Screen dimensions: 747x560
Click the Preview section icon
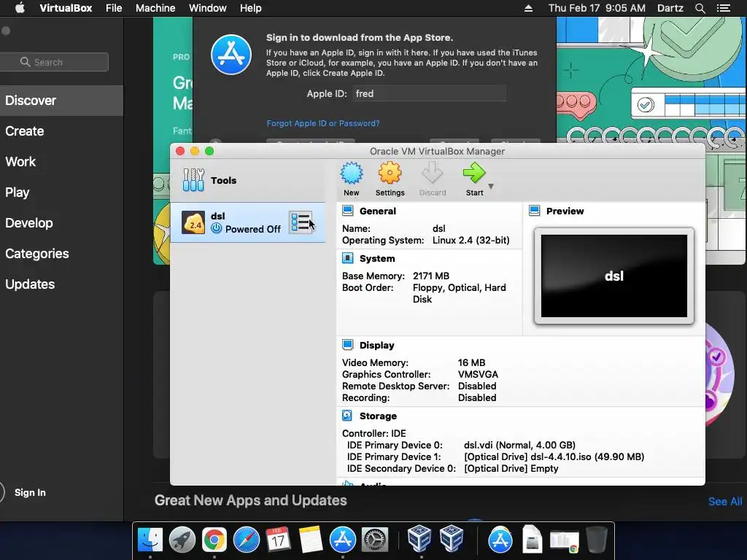(x=535, y=211)
